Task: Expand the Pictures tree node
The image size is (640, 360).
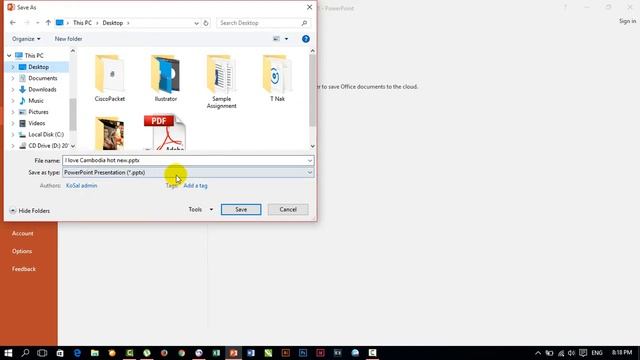Action: pos(13,112)
